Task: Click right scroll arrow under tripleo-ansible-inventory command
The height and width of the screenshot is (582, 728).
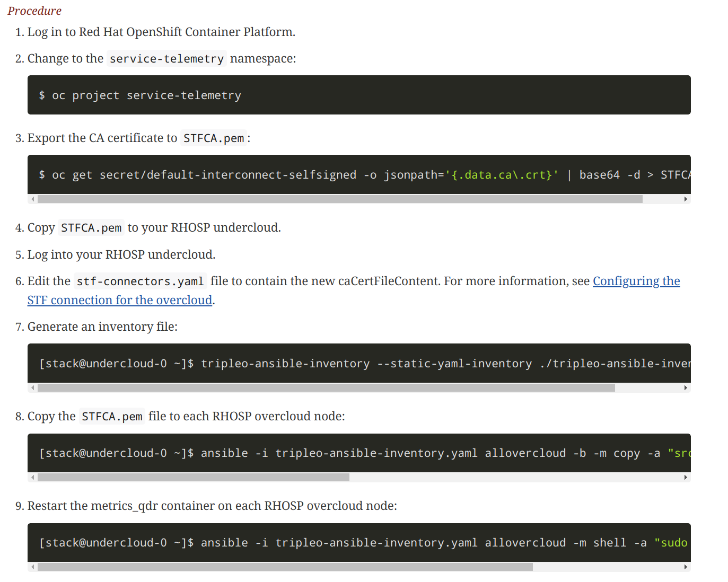Action: point(686,388)
